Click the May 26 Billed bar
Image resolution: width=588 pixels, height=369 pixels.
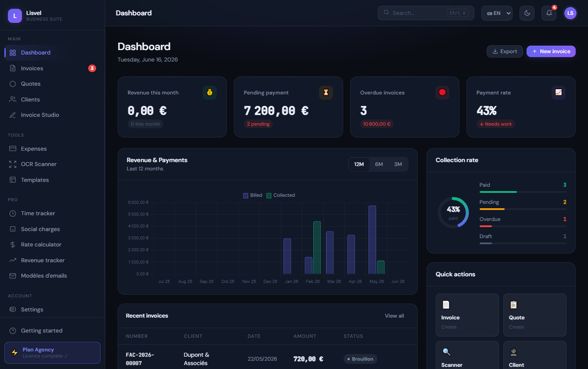point(372,240)
